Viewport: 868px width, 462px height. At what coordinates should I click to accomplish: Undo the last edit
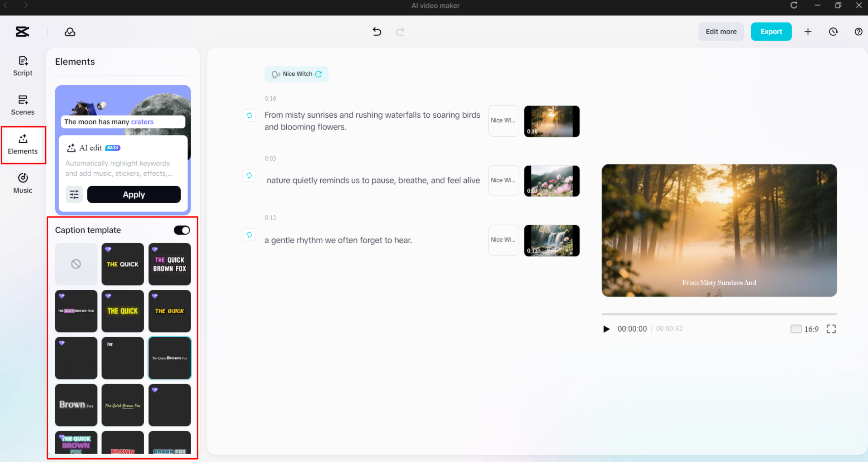[x=377, y=31]
